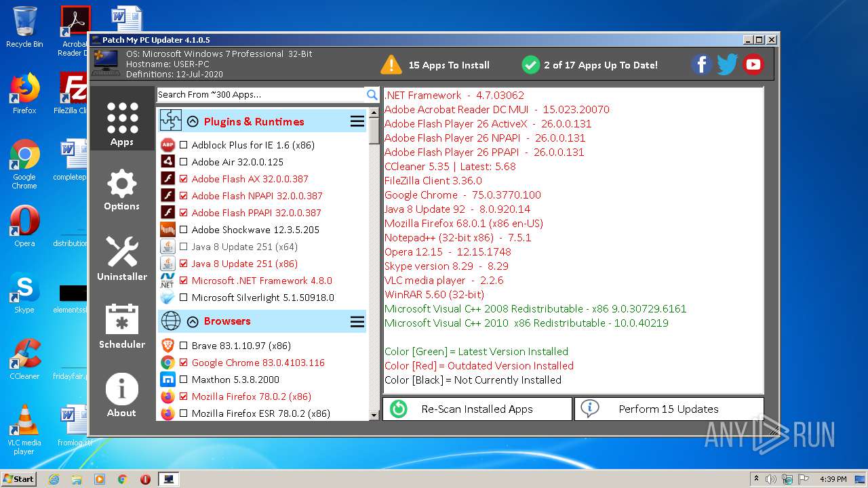Open Browsers category hamburger menu
The width and height of the screenshot is (868, 488).
pyautogui.click(x=357, y=322)
